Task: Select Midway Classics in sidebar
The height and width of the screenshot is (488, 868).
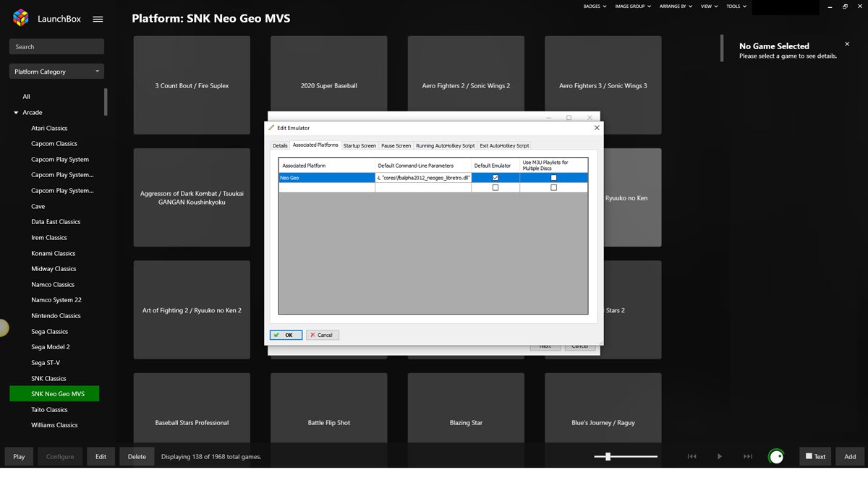Action: 54,269
